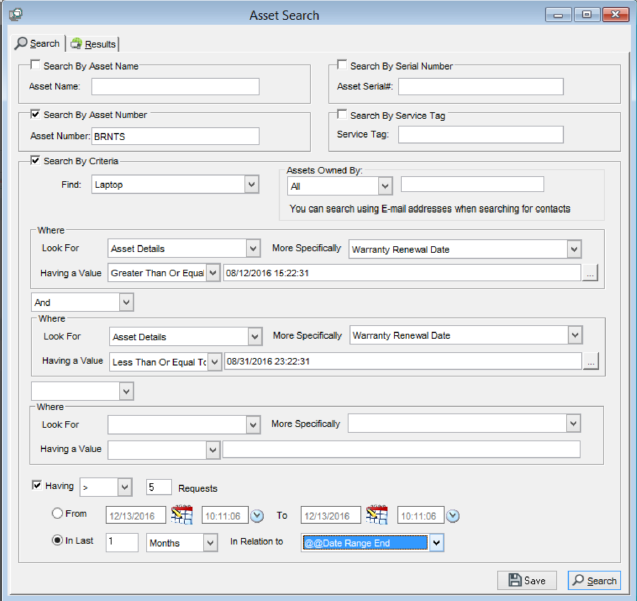Click the third empty Having a Value field
The height and width of the screenshot is (601, 637).
[x=401, y=449]
